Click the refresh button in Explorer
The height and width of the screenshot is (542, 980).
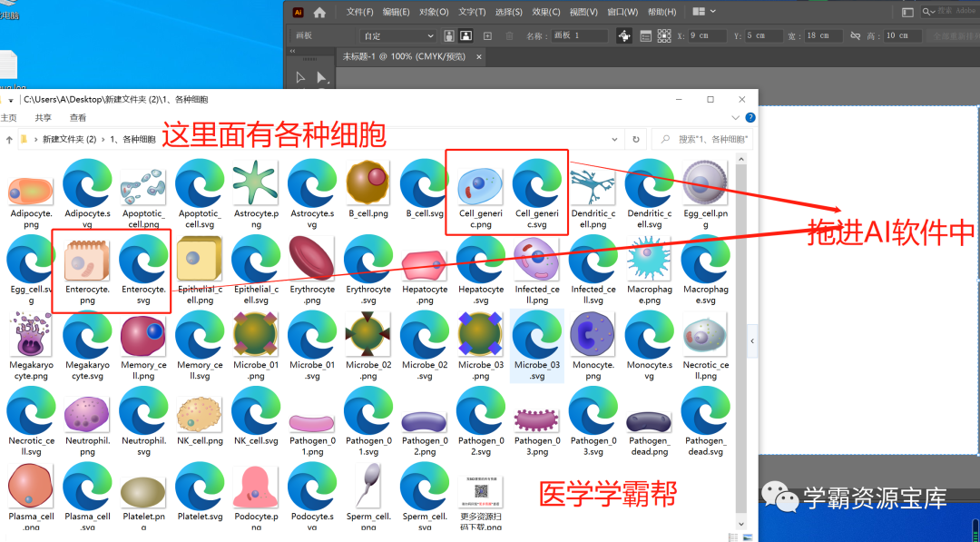coord(636,140)
